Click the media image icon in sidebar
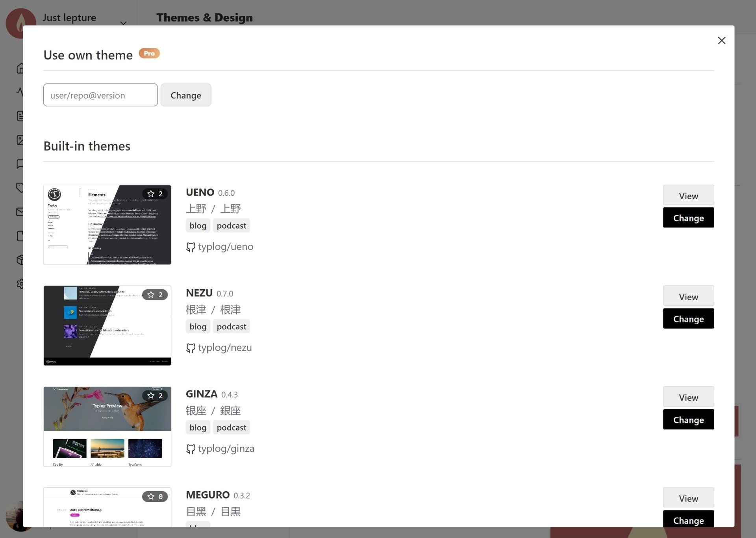756x538 pixels. pos(20,140)
